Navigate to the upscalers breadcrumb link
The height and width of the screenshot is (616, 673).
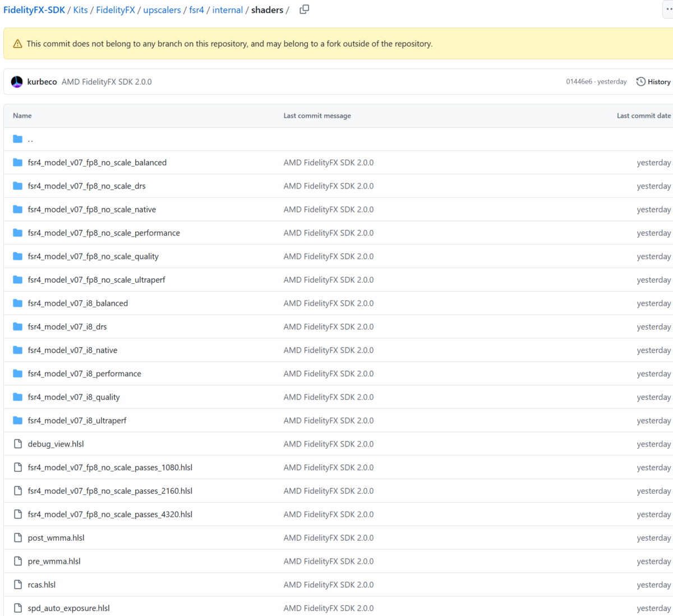point(162,10)
